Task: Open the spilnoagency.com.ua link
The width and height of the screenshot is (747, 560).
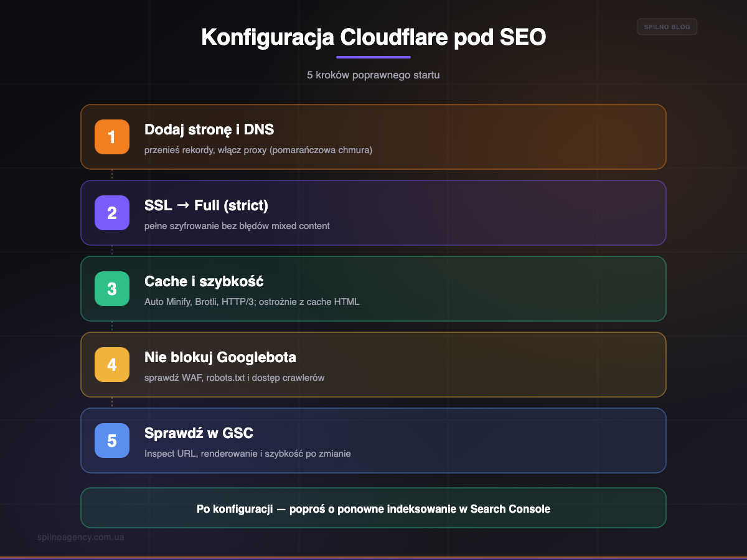Action: pyautogui.click(x=81, y=537)
